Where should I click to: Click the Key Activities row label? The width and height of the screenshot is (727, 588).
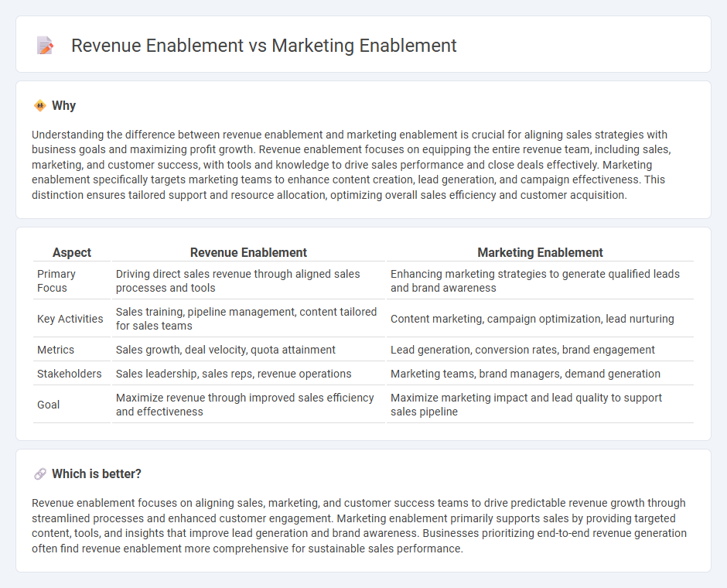pos(70,319)
